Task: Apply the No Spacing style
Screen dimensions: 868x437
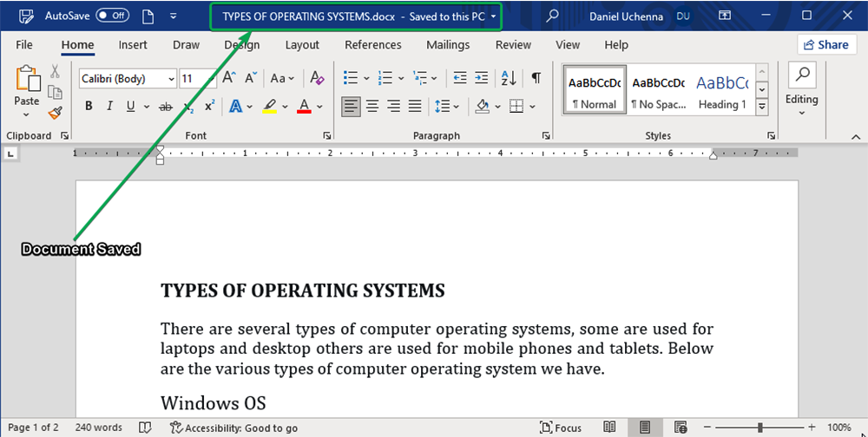Action: click(659, 89)
